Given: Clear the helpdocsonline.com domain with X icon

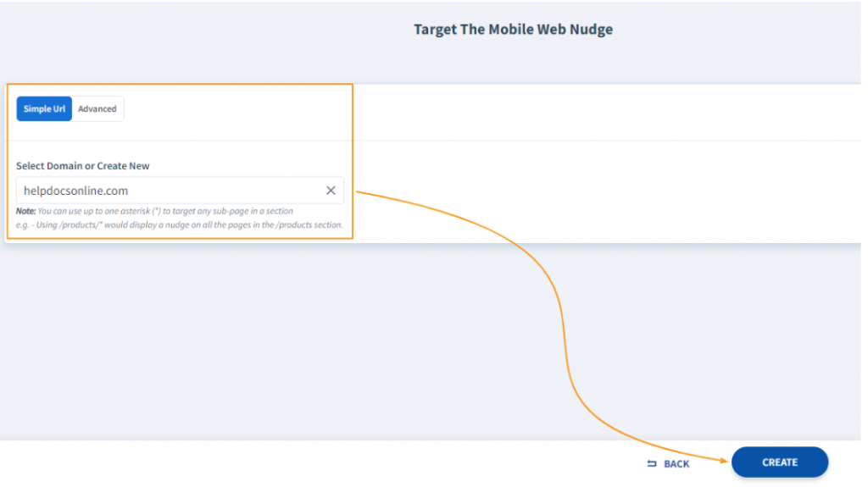Looking at the screenshot, I should [331, 191].
